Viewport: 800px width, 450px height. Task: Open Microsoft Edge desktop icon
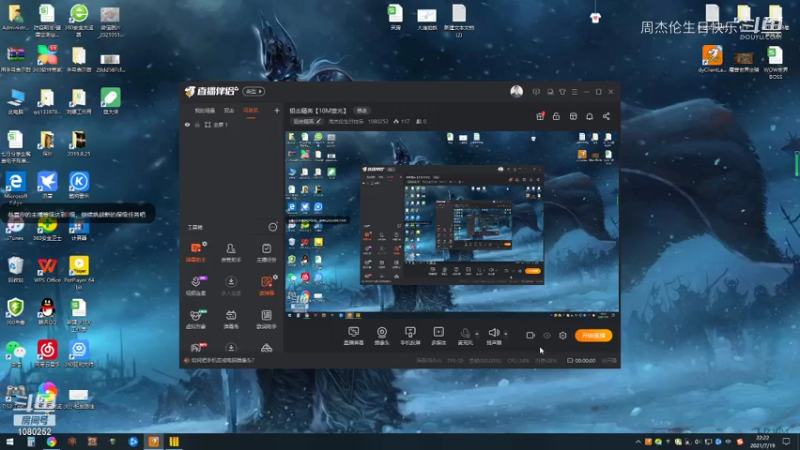pyautogui.click(x=16, y=186)
